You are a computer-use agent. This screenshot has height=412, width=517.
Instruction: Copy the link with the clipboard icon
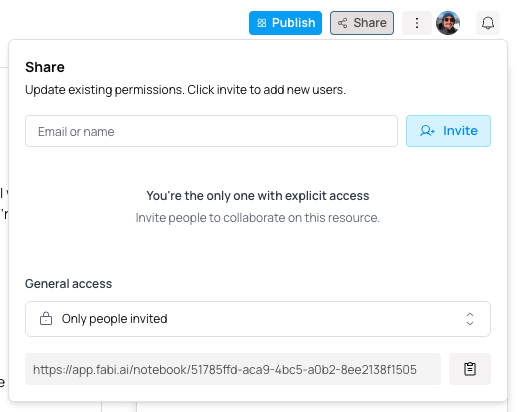[470, 369]
